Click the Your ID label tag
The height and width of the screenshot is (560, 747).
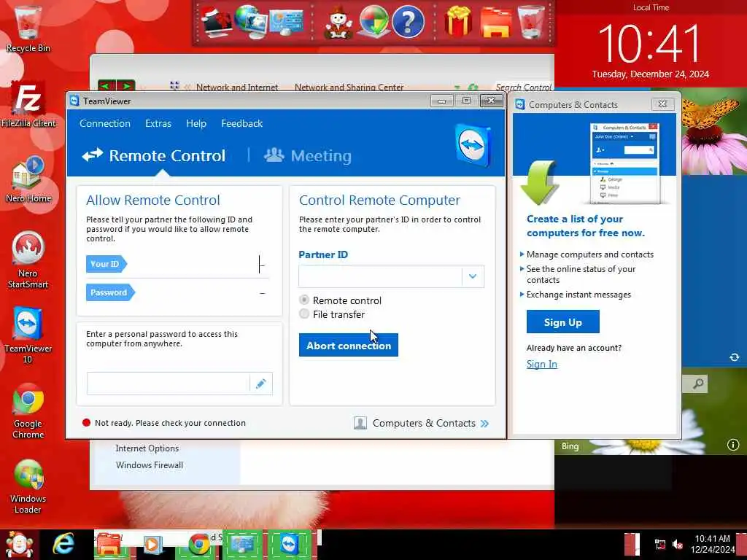[107, 264]
